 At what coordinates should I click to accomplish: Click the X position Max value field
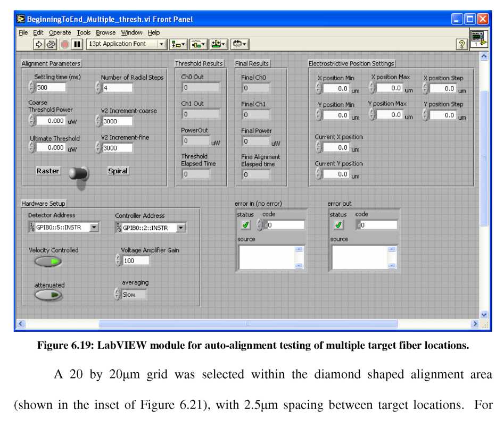pos(389,88)
